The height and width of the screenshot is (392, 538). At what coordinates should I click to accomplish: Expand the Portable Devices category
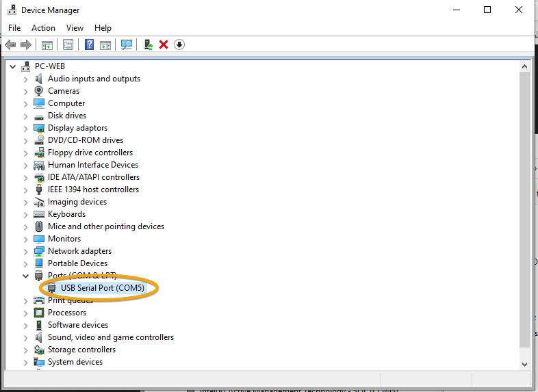[26, 264]
